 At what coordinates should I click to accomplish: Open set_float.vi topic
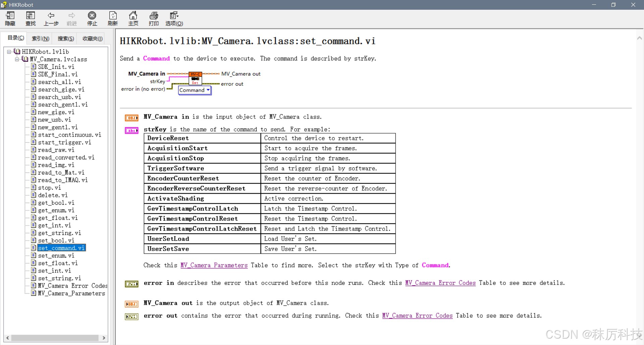point(58,263)
